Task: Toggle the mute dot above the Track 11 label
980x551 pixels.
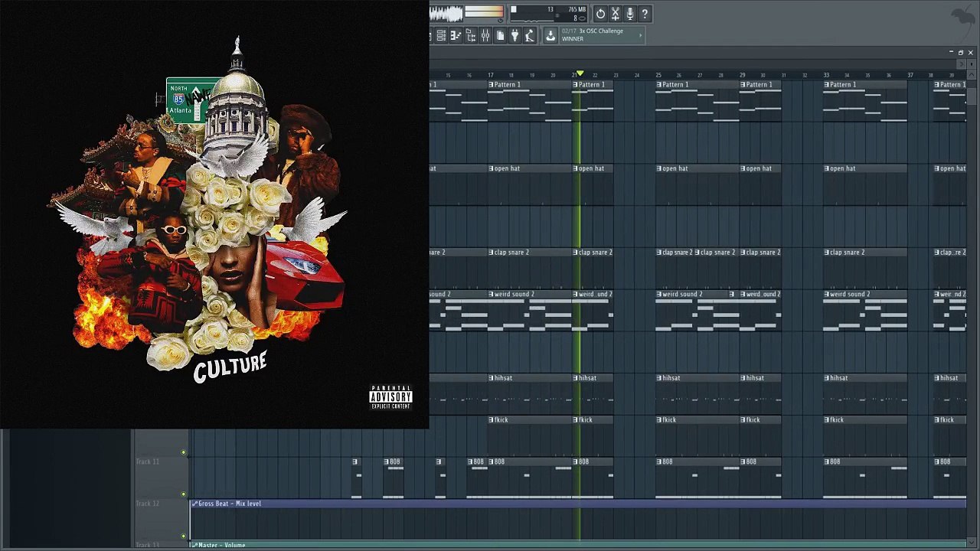Action: tap(184, 452)
